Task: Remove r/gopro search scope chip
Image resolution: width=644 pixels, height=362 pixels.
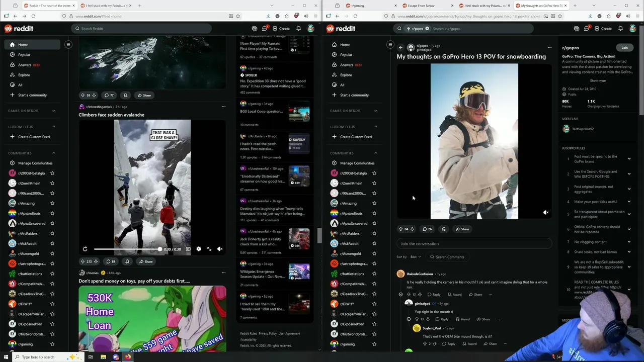Action: coord(427,29)
